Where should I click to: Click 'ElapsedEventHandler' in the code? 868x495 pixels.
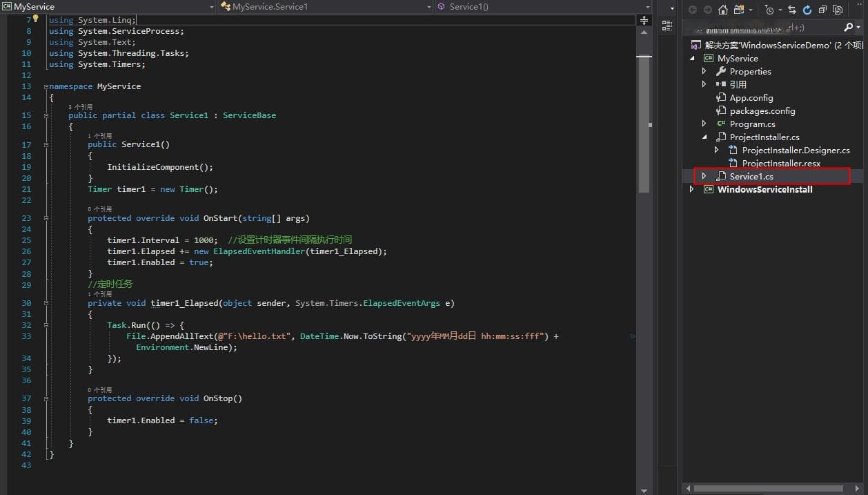coord(259,251)
